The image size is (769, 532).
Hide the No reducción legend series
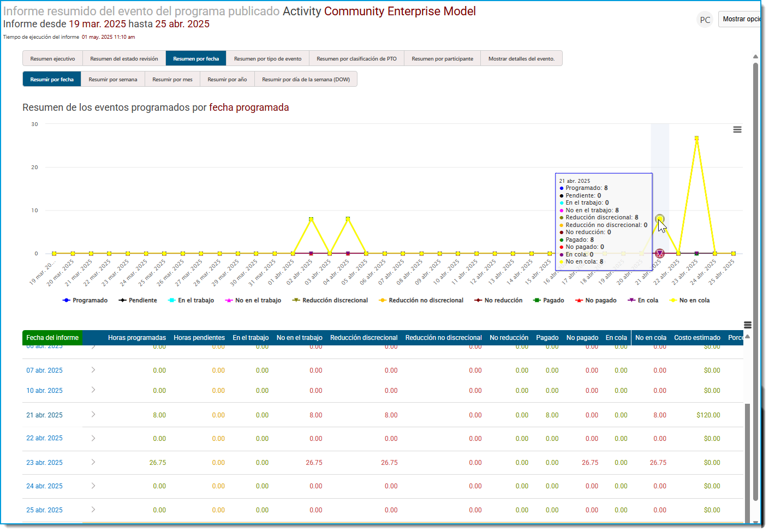498,301
